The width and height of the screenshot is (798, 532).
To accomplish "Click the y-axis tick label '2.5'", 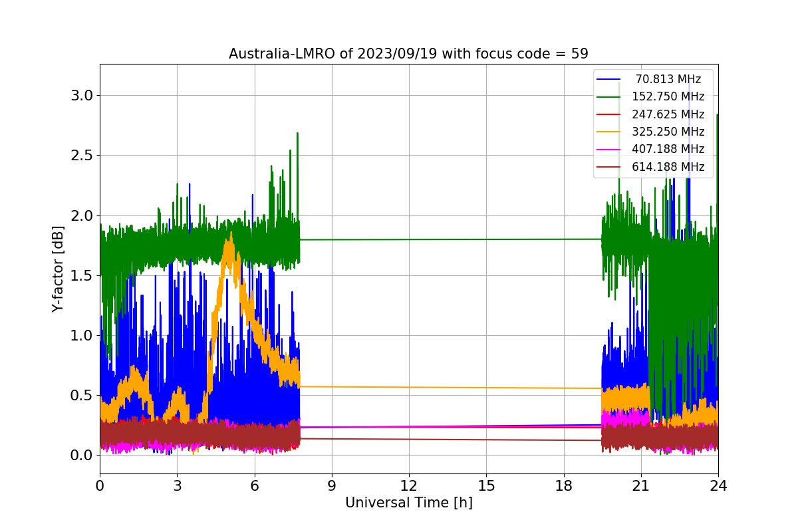I will (x=82, y=156).
